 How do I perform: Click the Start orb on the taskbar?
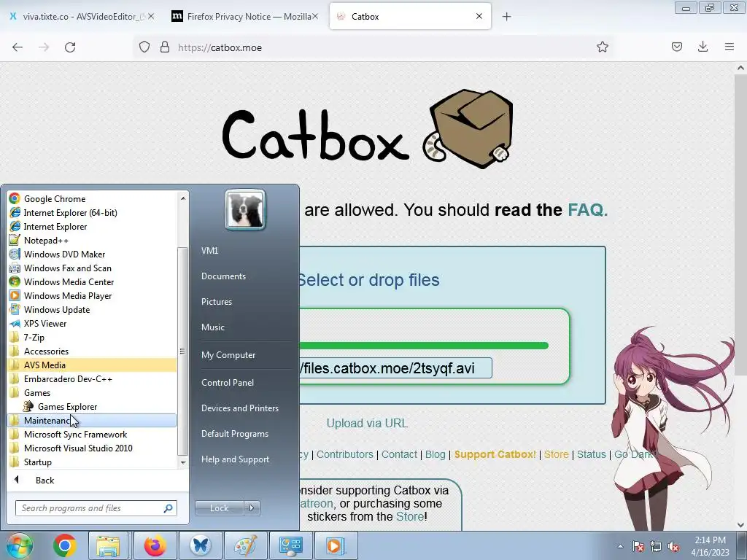19,545
